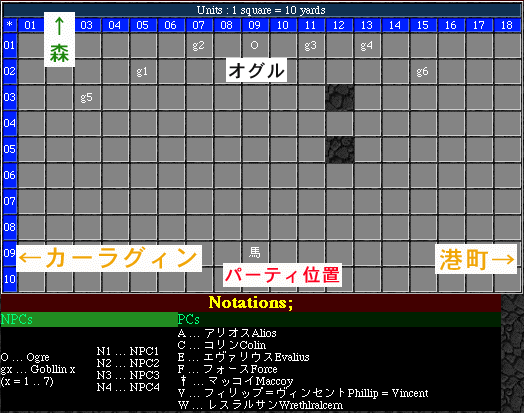Click the asterisk corner header cell

pos(9,25)
